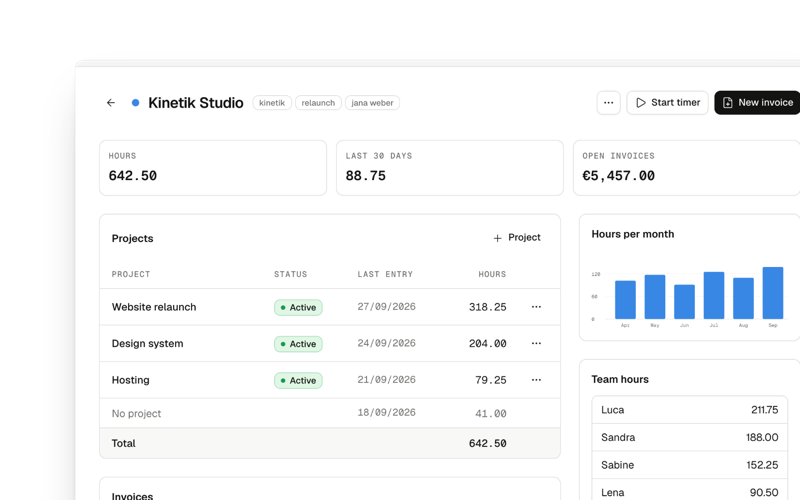
Task: Click Active status badge of Design system
Action: (298, 344)
